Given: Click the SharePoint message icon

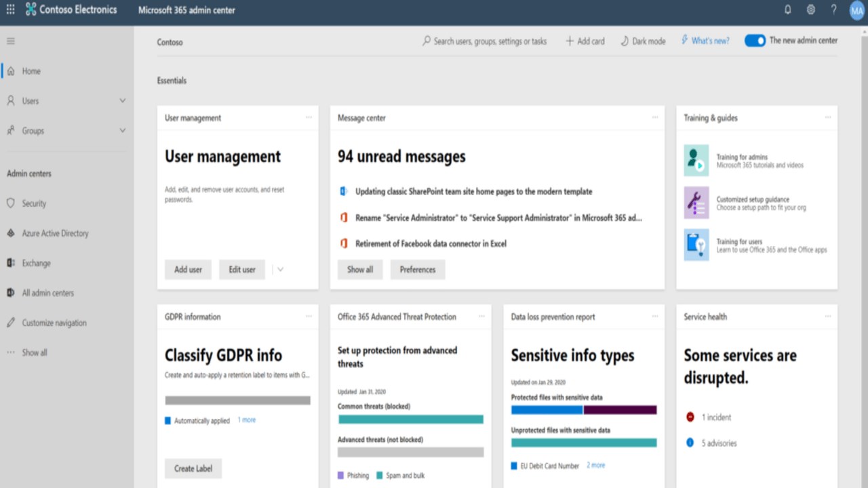Looking at the screenshot, I should click(344, 192).
